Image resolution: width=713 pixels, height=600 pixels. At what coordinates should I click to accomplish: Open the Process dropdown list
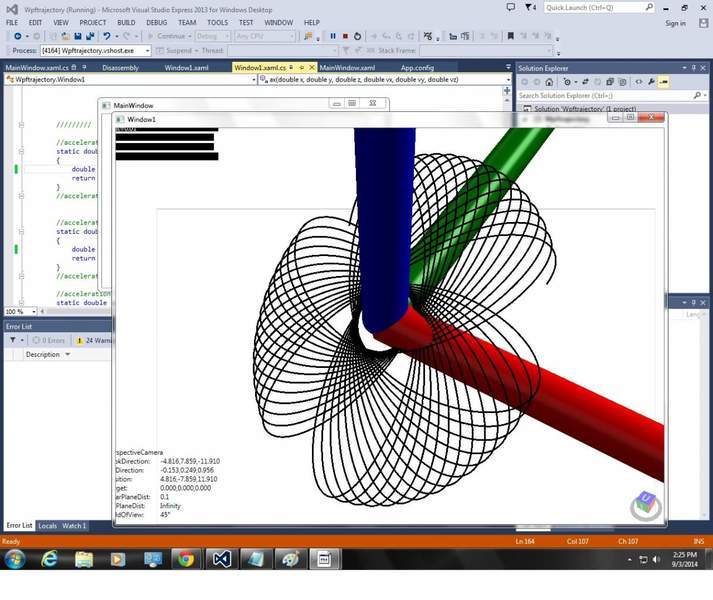click(147, 50)
